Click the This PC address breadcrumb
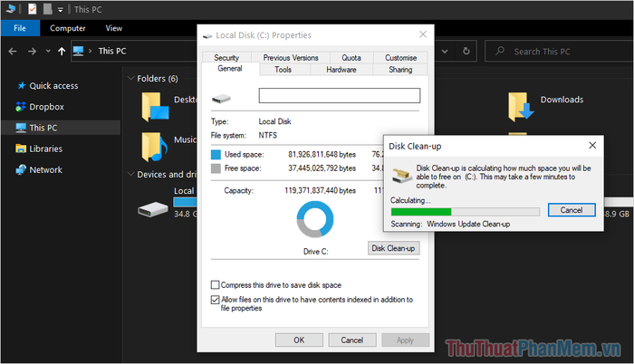The height and width of the screenshot is (364, 634). pyautogui.click(x=112, y=51)
